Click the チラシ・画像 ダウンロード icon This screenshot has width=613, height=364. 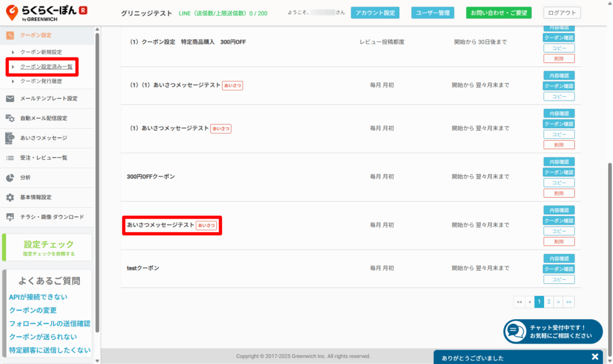pos(10,217)
